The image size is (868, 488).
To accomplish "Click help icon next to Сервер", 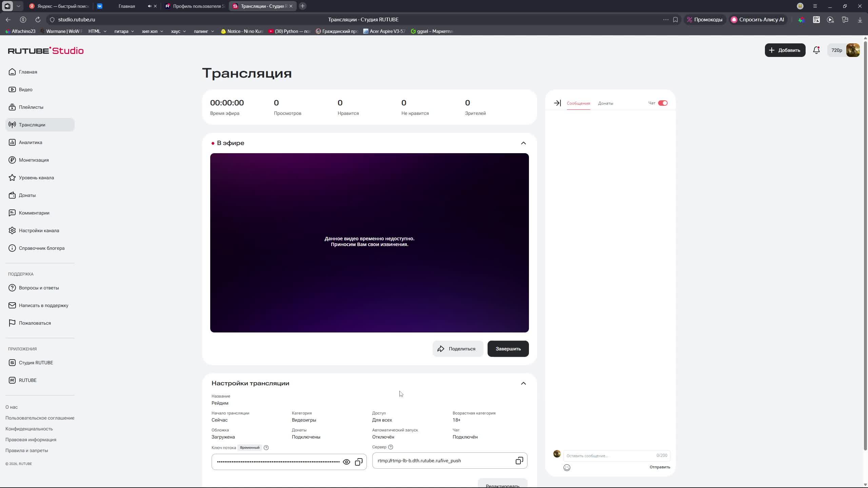I will [x=391, y=447].
